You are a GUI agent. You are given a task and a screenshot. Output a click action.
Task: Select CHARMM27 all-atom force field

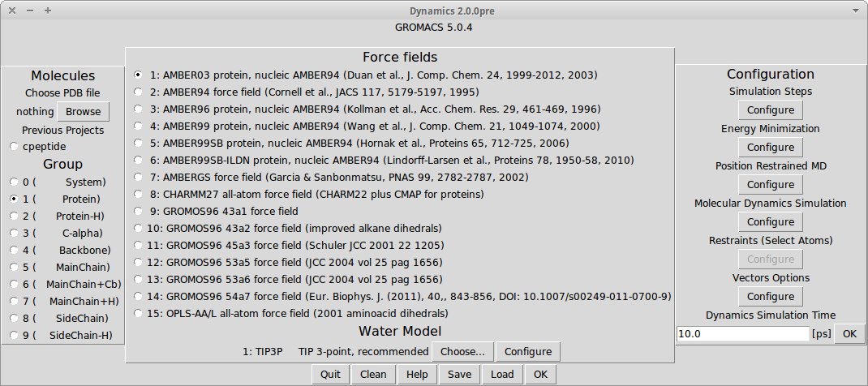[138, 194]
